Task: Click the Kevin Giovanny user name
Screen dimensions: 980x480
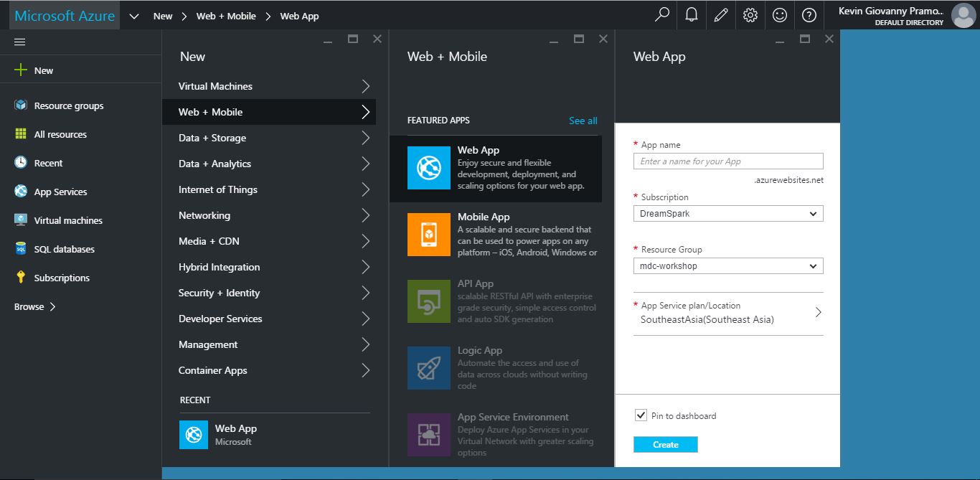Action: tap(891, 11)
